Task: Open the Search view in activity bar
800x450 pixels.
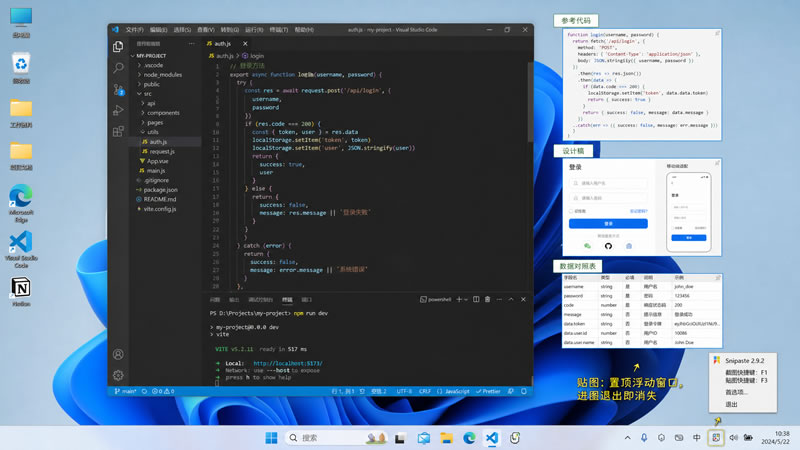Action: (x=118, y=68)
